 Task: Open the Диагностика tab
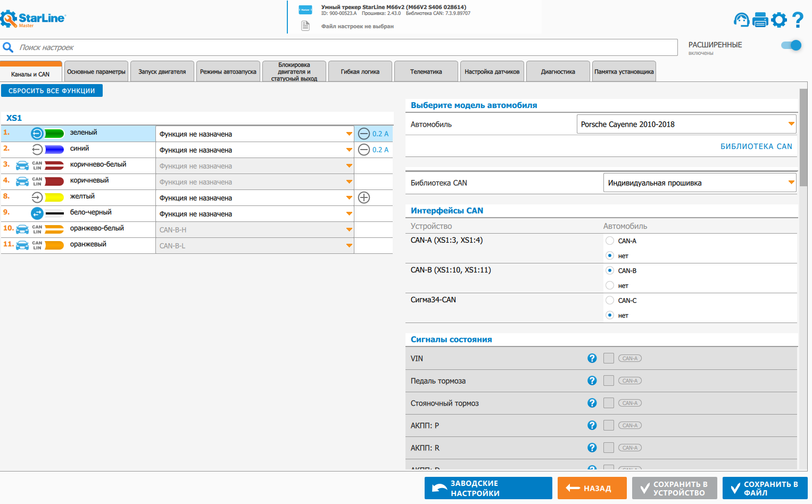tap(558, 72)
